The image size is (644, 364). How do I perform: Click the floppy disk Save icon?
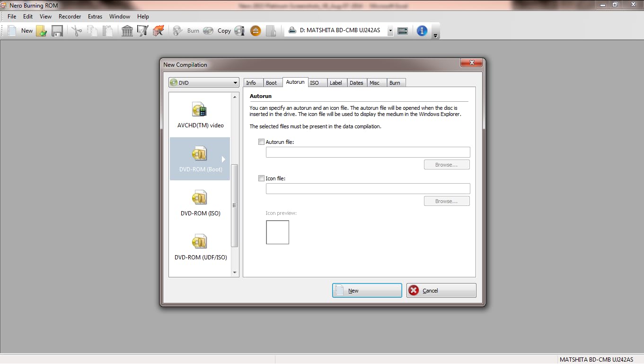[57, 31]
